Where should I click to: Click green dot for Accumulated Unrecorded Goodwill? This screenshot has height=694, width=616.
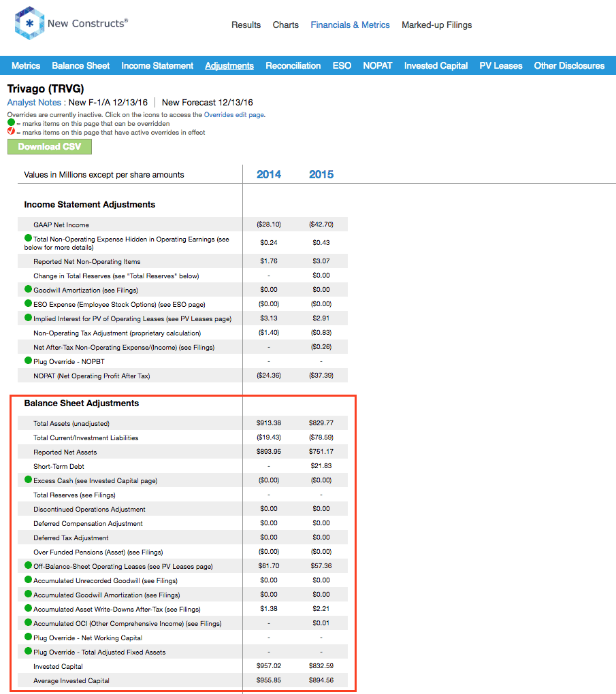coord(29,580)
